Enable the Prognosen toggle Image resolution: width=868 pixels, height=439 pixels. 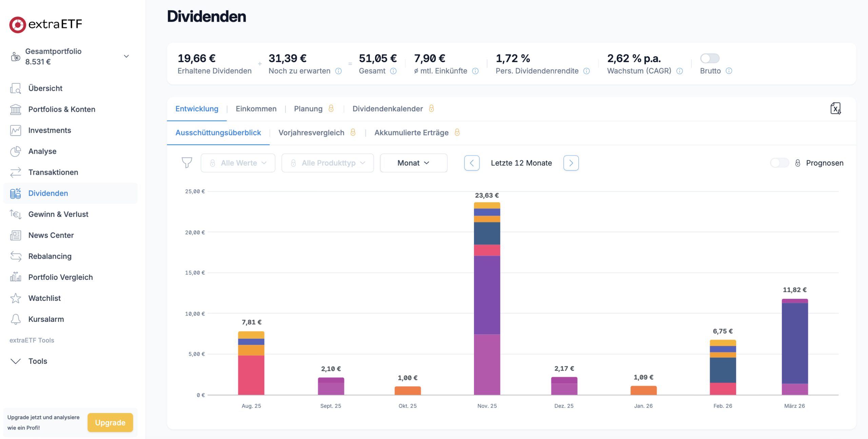pyautogui.click(x=780, y=163)
